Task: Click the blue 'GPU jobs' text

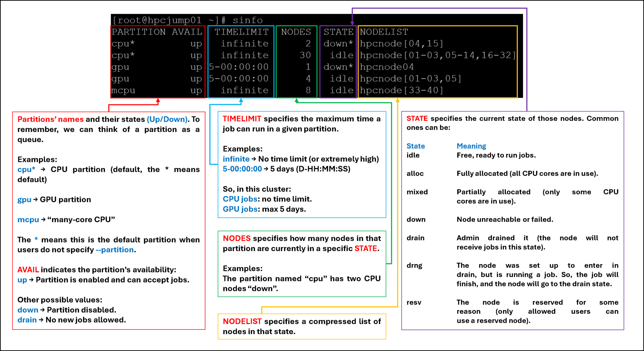Action: tap(240, 209)
